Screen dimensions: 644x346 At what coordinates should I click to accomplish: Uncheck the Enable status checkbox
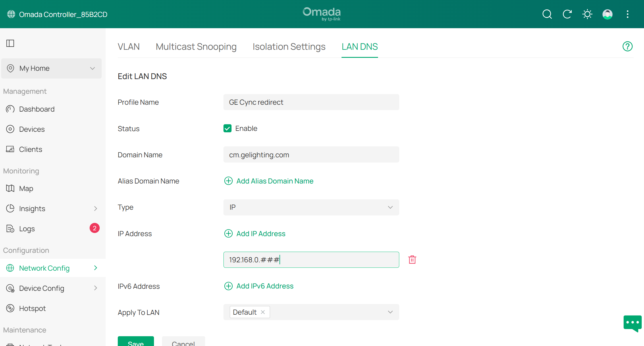227,128
